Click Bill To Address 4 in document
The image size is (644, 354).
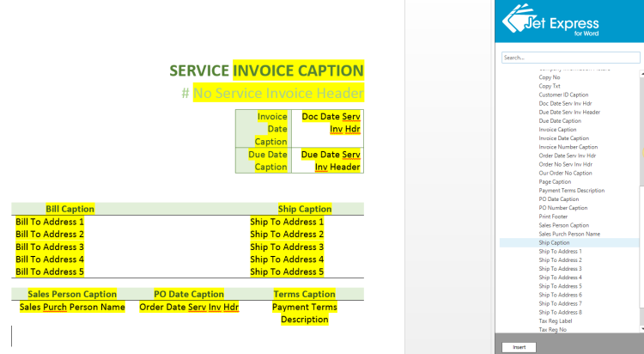coord(50,259)
